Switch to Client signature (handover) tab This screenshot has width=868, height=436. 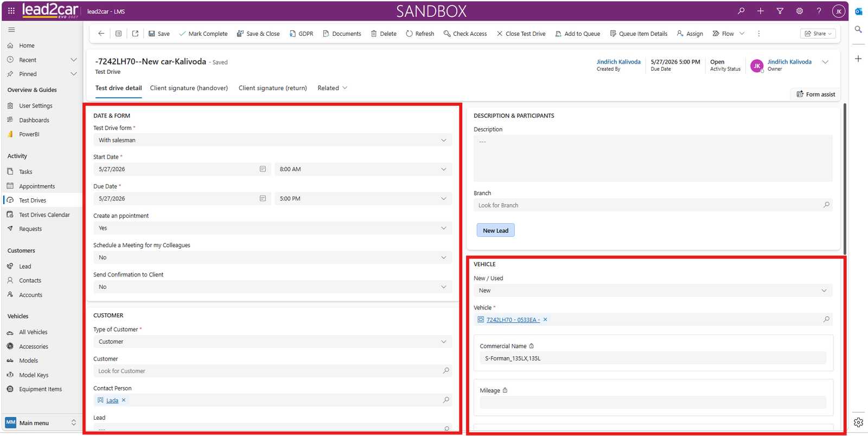tap(189, 88)
